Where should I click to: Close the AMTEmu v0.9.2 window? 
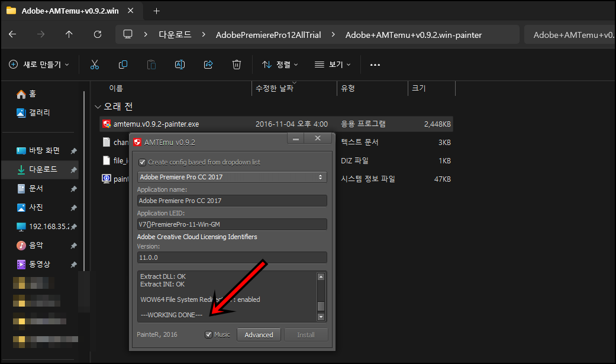(x=318, y=138)
